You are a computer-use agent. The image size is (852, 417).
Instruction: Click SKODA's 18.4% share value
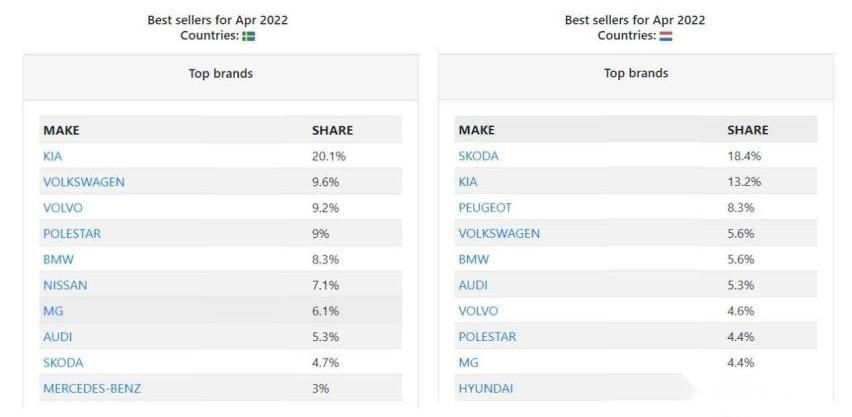[744, 157]
